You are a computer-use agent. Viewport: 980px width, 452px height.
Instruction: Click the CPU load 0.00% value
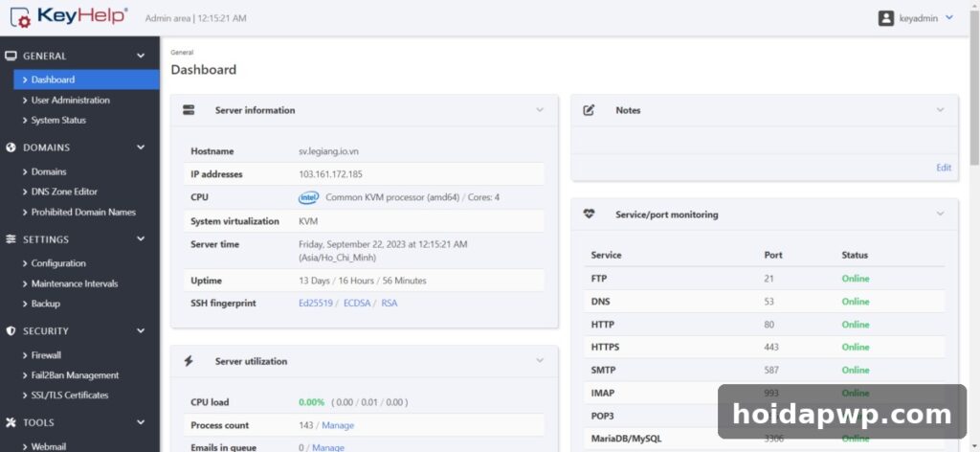click(311, 402)
